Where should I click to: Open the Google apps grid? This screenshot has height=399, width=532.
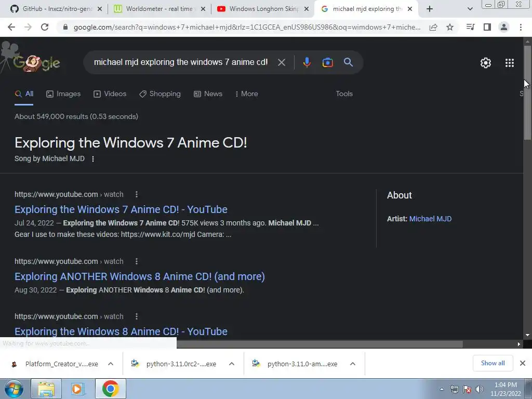point(510,63)
